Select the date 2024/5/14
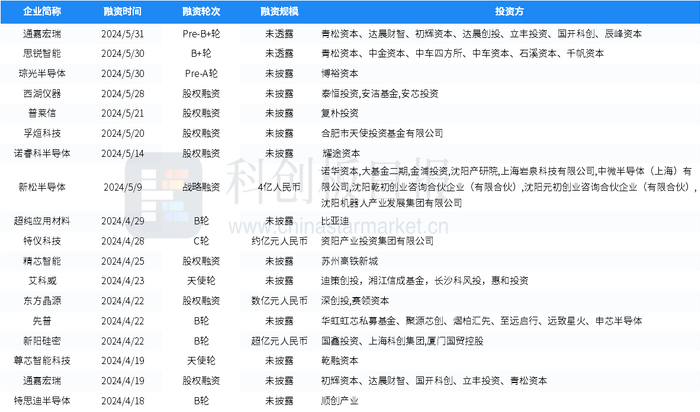 (x=123, y=154)
